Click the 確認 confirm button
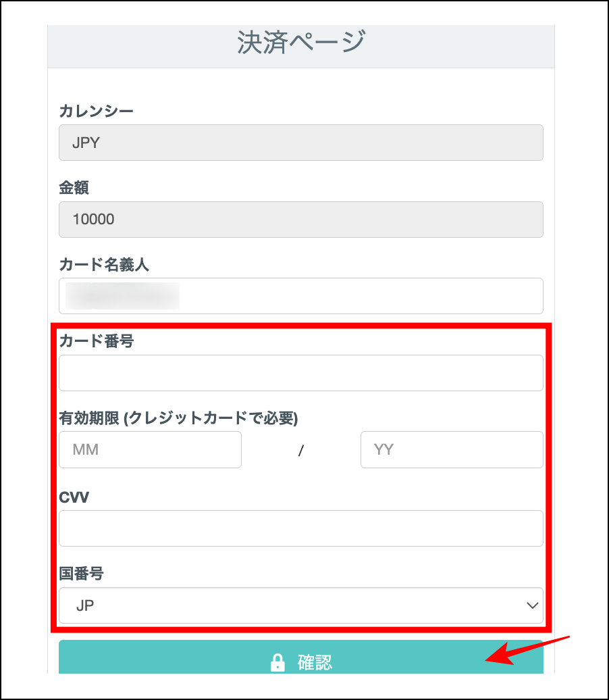This screenshot has height=700, width=609. point(300,657)
